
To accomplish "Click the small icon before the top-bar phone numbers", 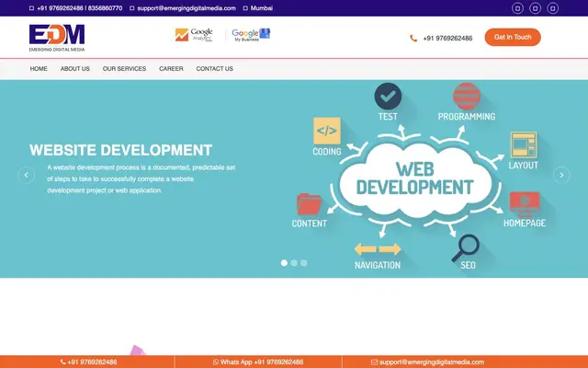I will (x=31, y=8).
